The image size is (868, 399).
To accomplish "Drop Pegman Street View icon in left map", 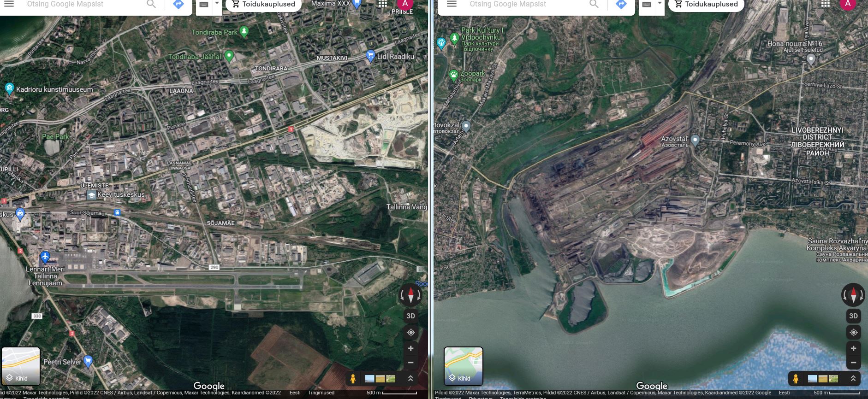I will pos(353,379).
